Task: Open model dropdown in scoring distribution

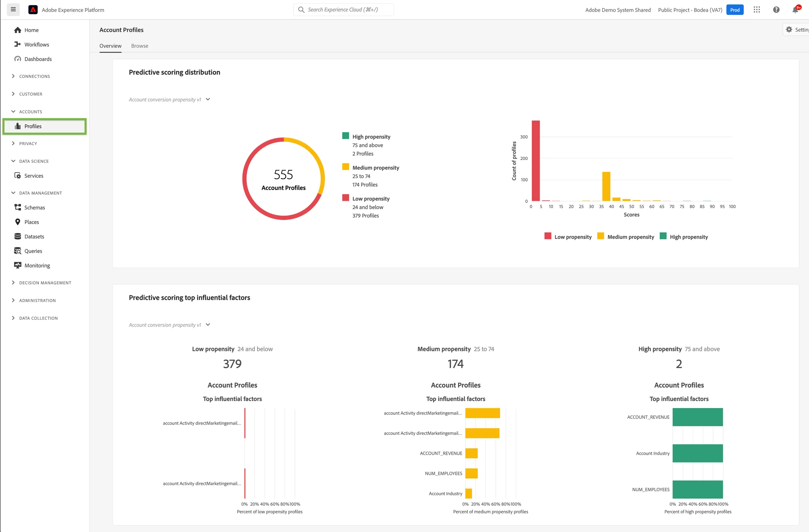Action: point(170,100)
